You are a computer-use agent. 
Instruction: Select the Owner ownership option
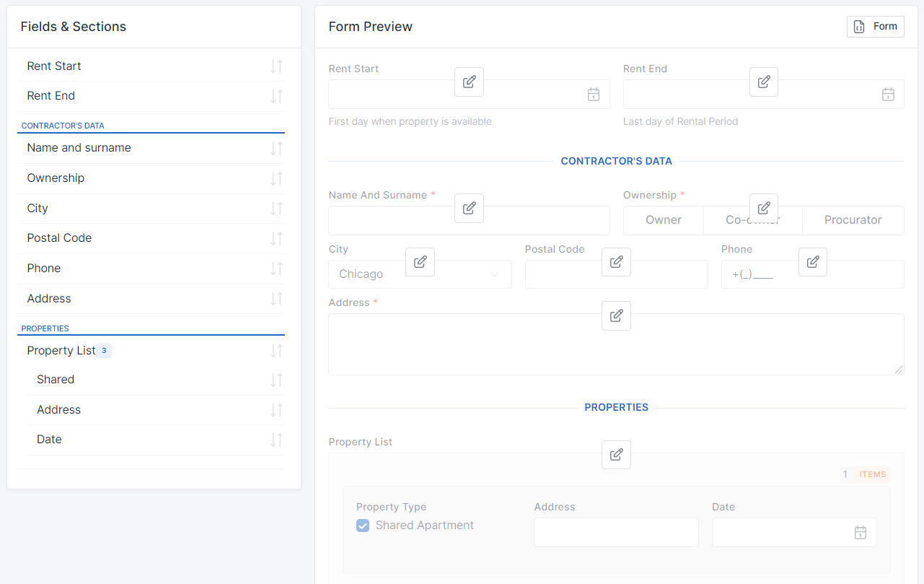pyautogui.click(x=663, y=220)
